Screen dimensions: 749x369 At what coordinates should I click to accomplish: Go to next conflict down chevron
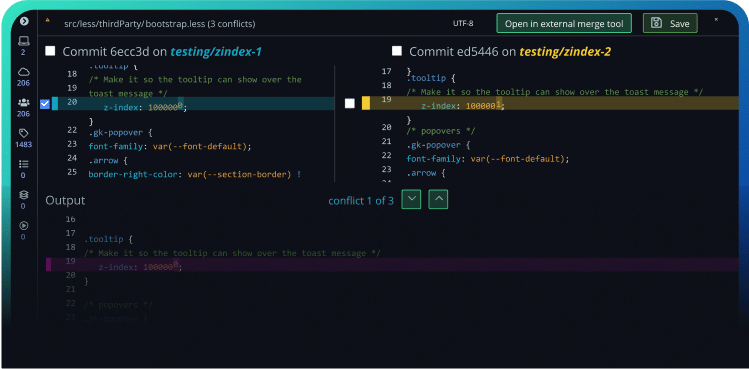coord(411,199)
